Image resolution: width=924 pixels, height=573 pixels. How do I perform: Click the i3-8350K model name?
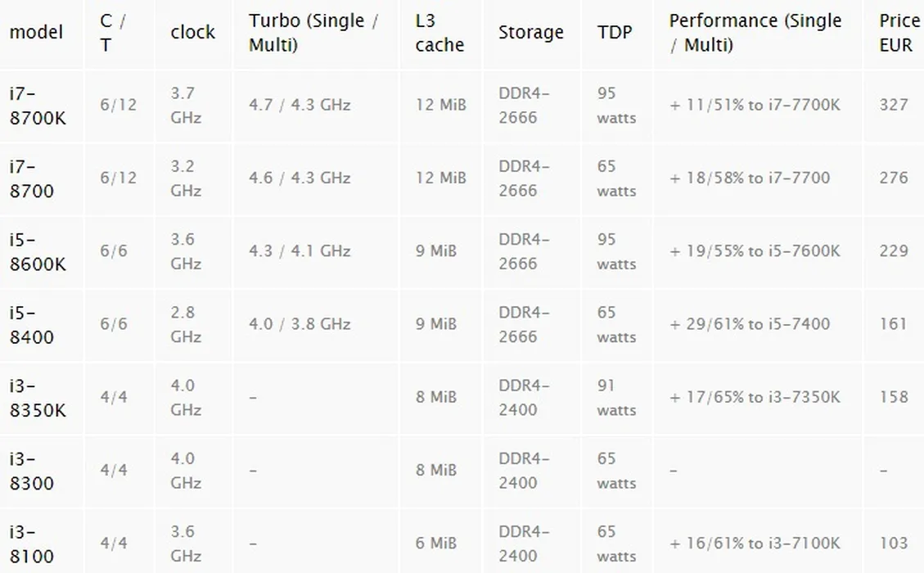[x=38, y=397]
